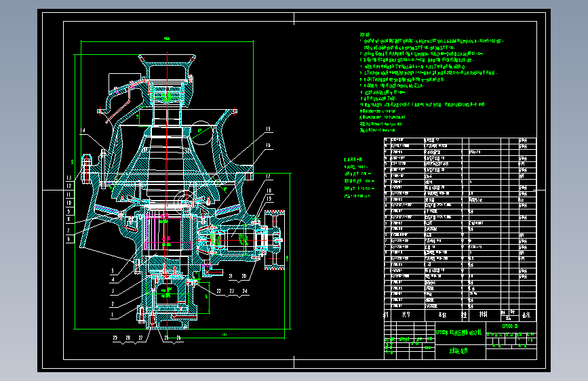
Task: Select part balloon number 28
Action: coord(128,338)
